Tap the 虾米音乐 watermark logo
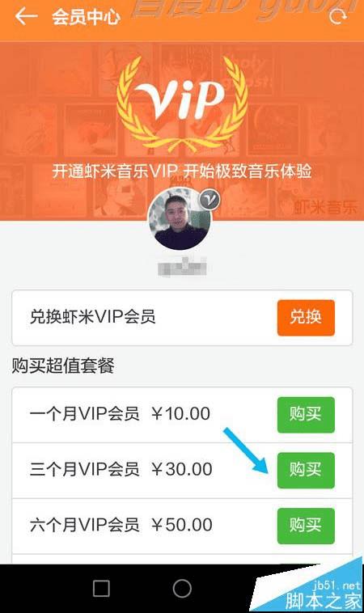The height and width of the screenshot is (613, 364). pyautogui.click(x=325, y=207)
